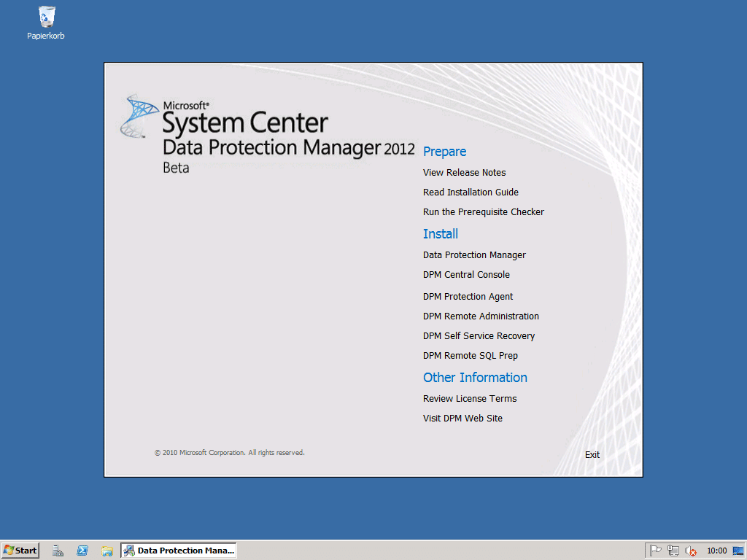The image size is (747, 560).
Task: Click the Data Protection Manager 2012 title
Action: click(x=289, y=147)
